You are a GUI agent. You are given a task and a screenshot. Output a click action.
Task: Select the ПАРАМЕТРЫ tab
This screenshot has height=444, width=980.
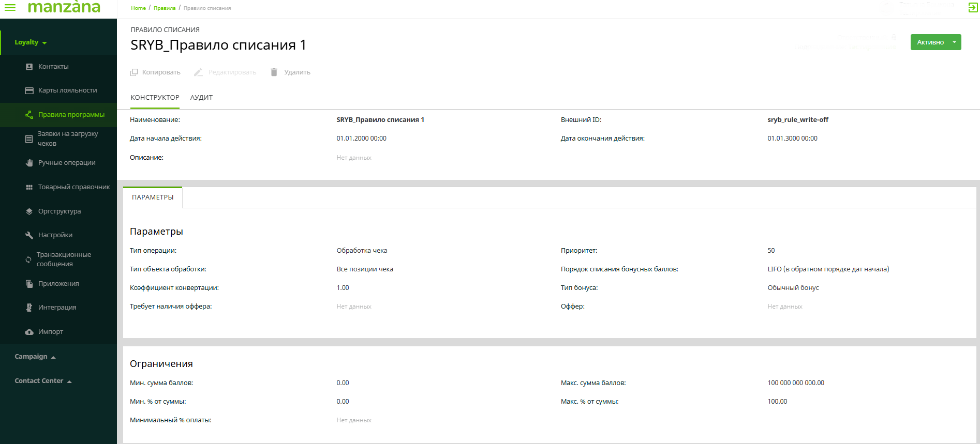coord(153,197)
